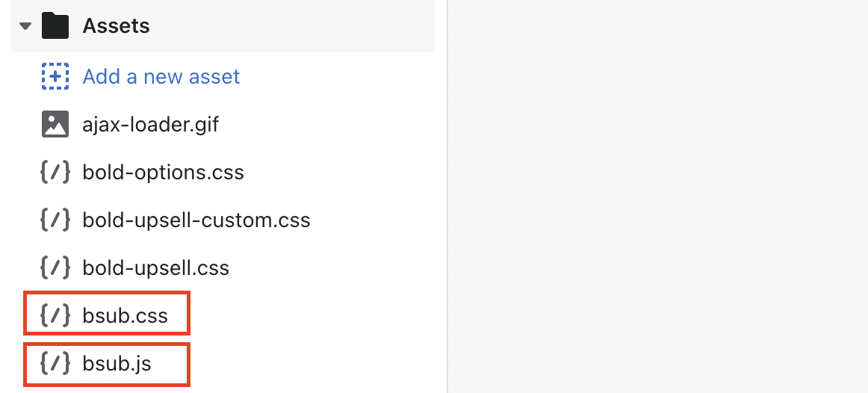Select the Assets header row background
The width and height of the screenshot is (868, 393).
223,26
